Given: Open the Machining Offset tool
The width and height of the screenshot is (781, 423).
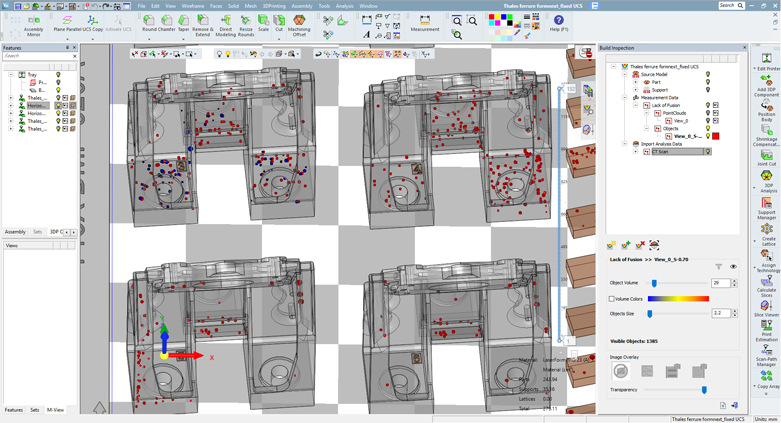Looking at the screenshot, I should [299, 24].
